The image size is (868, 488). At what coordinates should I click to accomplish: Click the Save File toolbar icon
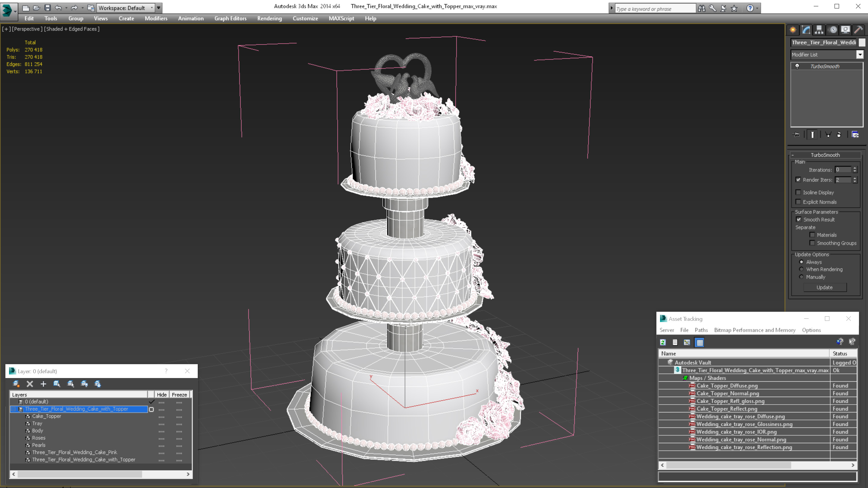tap(48, 8)
